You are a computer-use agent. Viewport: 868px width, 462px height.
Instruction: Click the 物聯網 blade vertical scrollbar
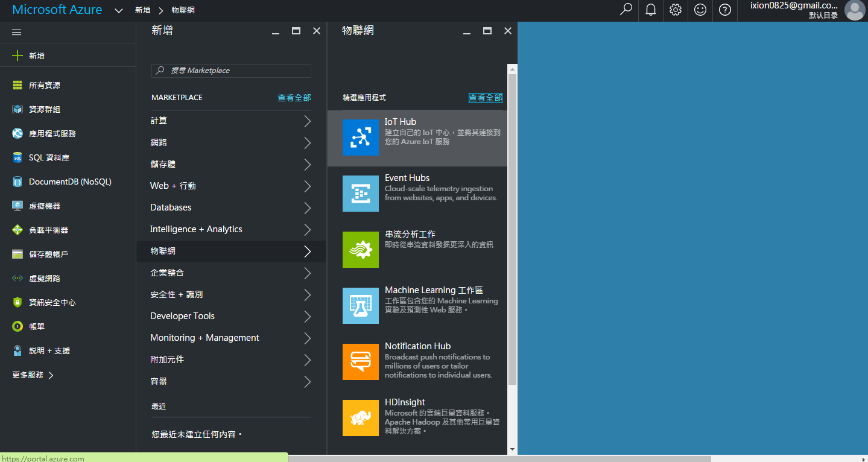[512, 229]
